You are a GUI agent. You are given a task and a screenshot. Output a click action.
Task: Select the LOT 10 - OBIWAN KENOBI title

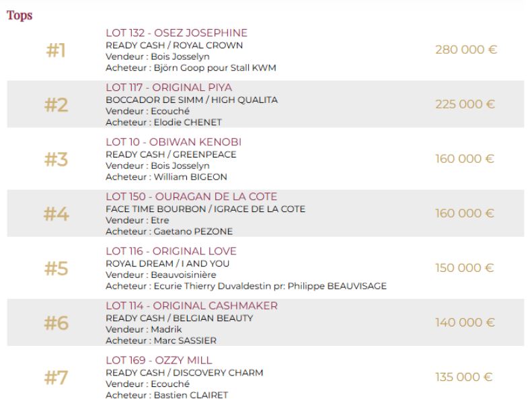click(x=174, y=142)
